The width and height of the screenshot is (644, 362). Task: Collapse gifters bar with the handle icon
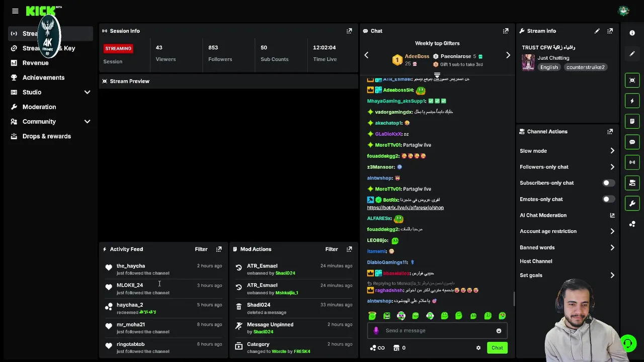pyautogui.click(x=437, y=75)
